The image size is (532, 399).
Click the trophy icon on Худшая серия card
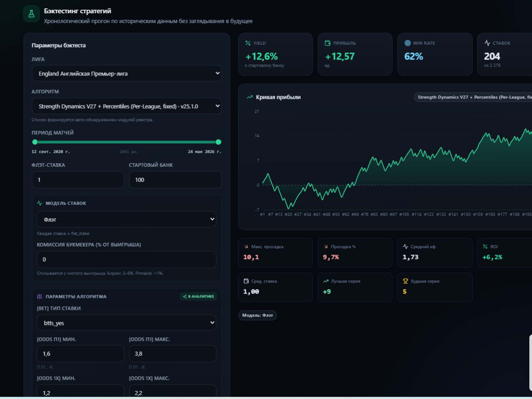[x=405, y=281]
